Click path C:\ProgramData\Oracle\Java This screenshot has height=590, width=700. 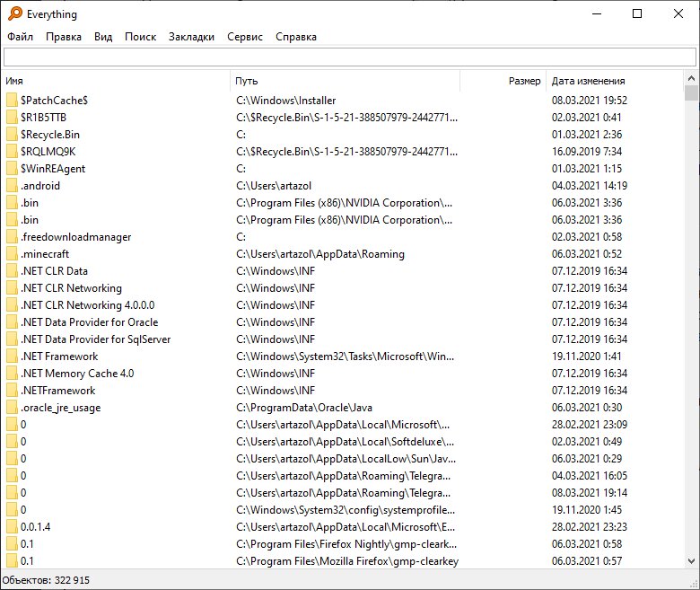pyautogui.click(x=304, y=408)
